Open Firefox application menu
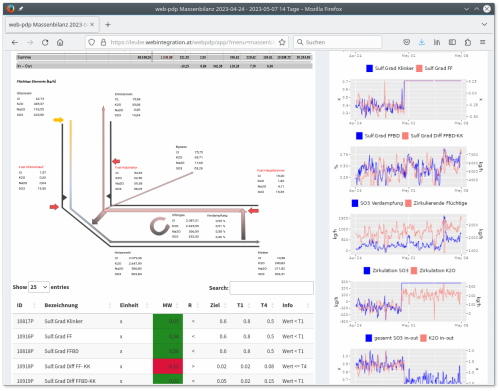 pos(482,42)
